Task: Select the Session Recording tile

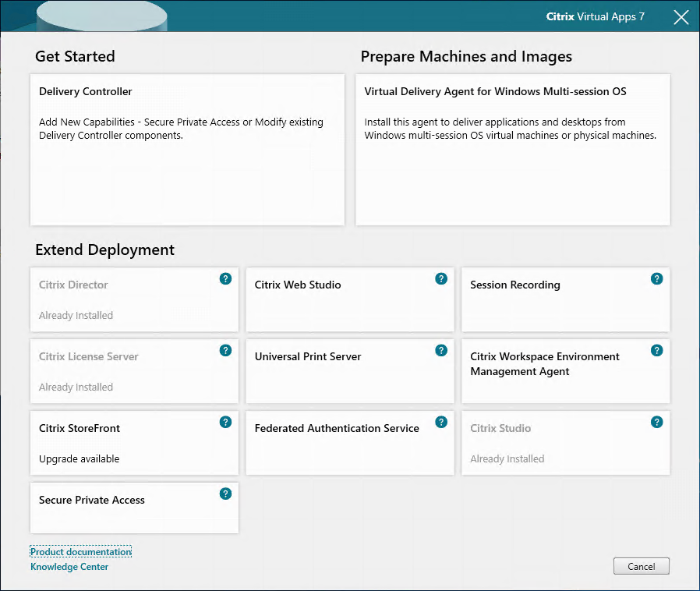Action: click(566, 299)
